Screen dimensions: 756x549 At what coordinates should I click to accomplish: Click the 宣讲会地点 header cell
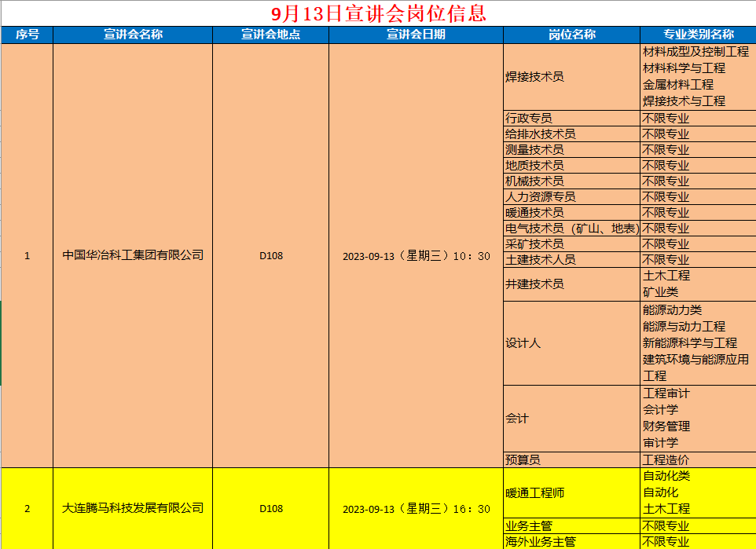point(270,35)
